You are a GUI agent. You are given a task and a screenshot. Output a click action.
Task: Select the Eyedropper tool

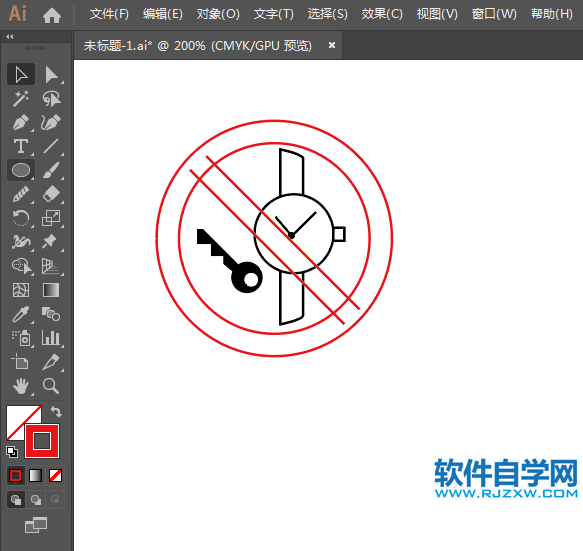(21, 314)
